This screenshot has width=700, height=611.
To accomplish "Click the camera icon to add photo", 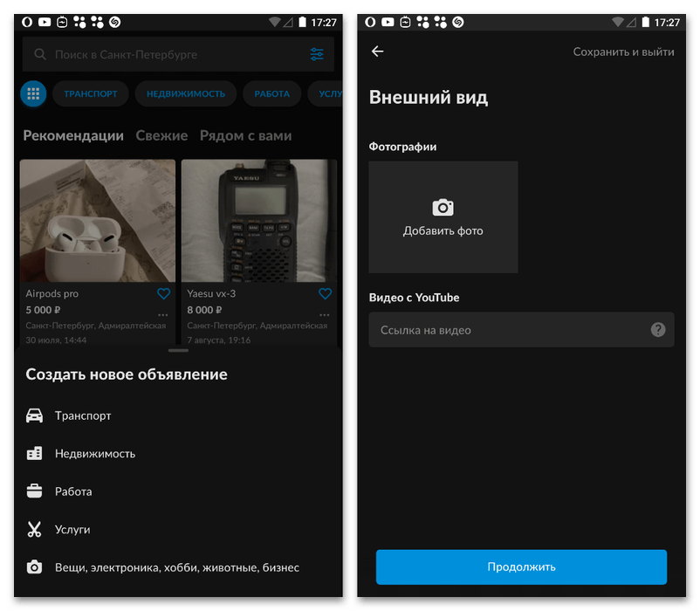I will tap(443, 208).
